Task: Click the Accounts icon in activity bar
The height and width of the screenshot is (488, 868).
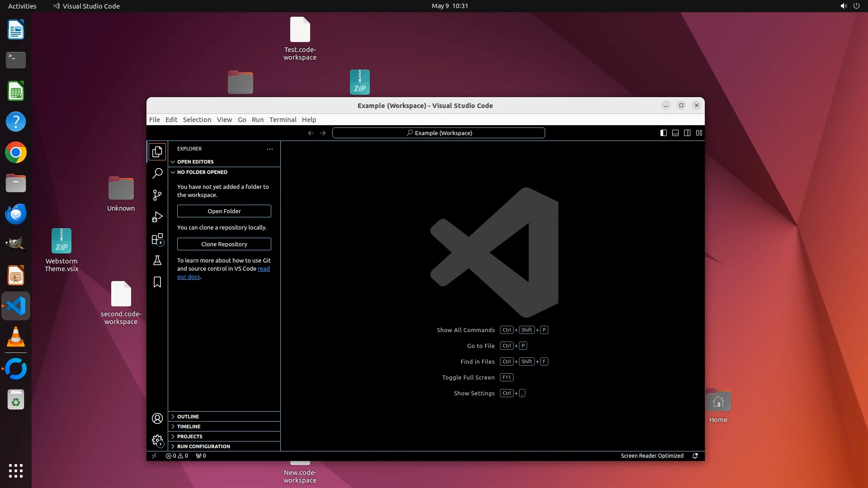Action: 157,419
